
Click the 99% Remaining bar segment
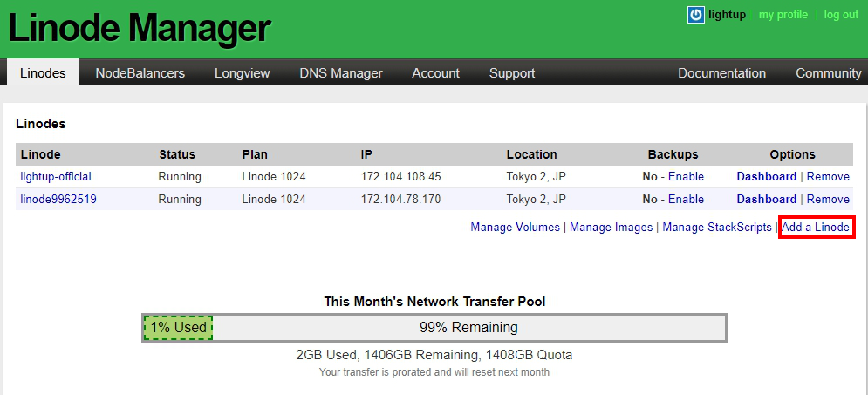[468, 328]
